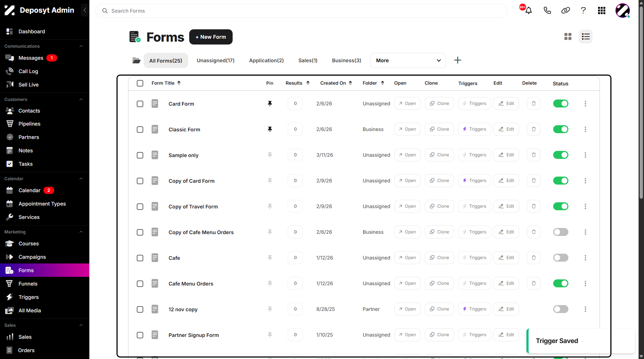Screen dimensions: 644x359
Task: Click the phone dialer icon
Action: click(x=547, y=10)
